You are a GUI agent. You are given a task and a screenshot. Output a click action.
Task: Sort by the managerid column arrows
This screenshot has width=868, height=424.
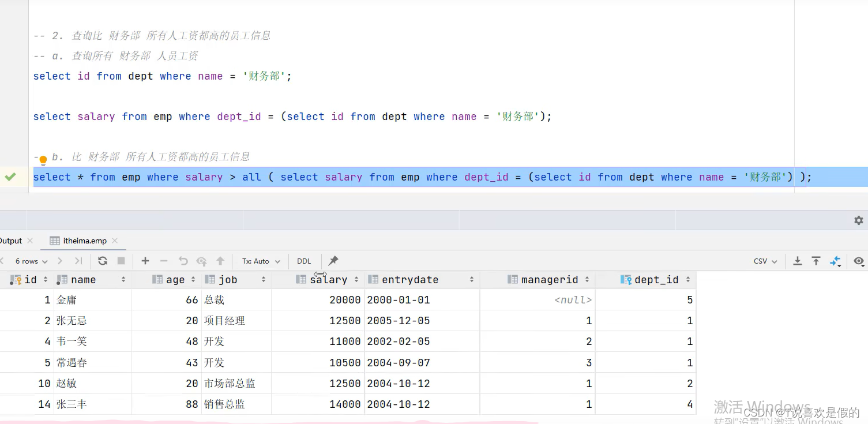click(x=587, y=279)
